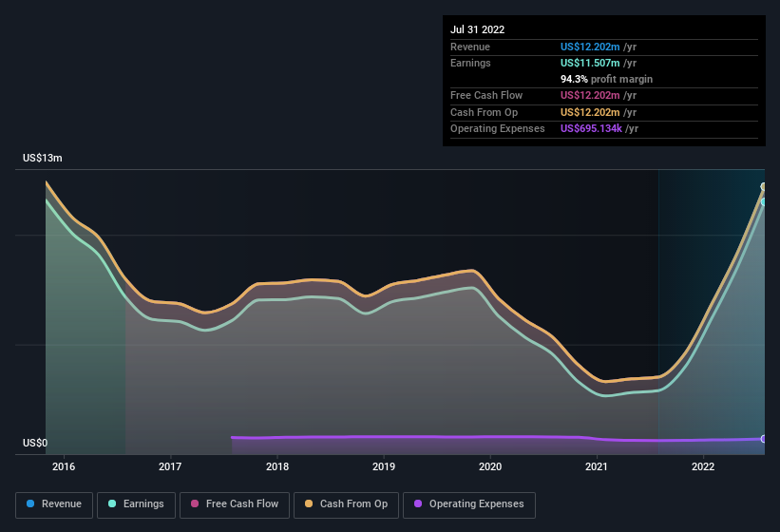780x532 pixels.
Task: Click the Jul 31 2022 tooltip date
Action: pyautogui.click(x=478, y=29)
